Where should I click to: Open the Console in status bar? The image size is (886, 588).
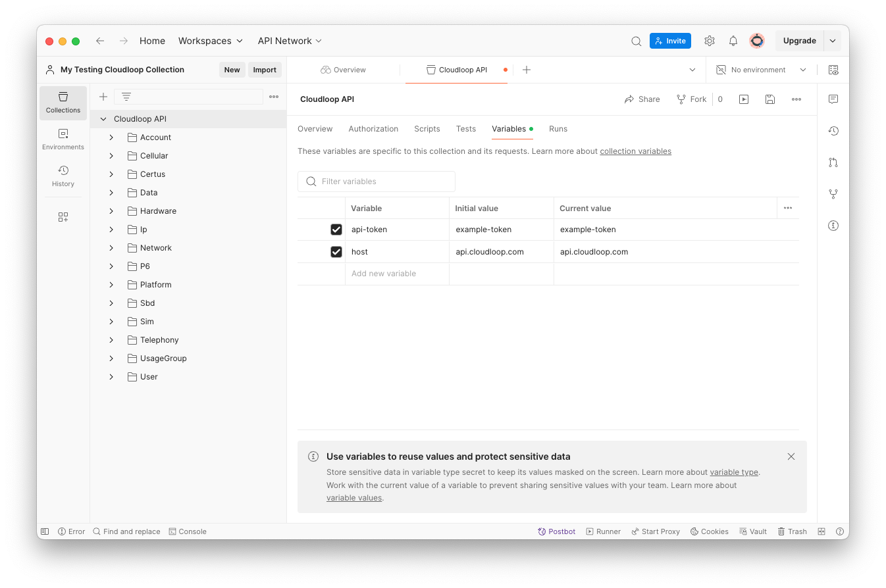click(188, 531)
